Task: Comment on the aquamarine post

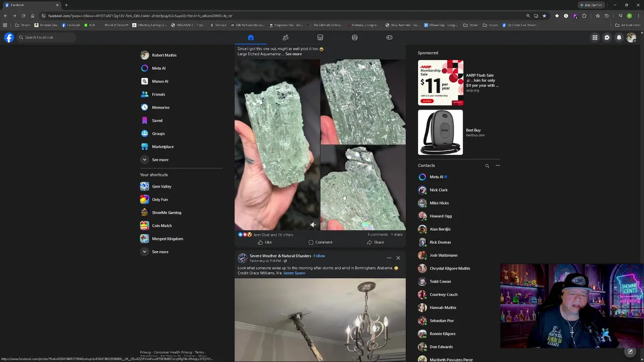Action: 320,242
